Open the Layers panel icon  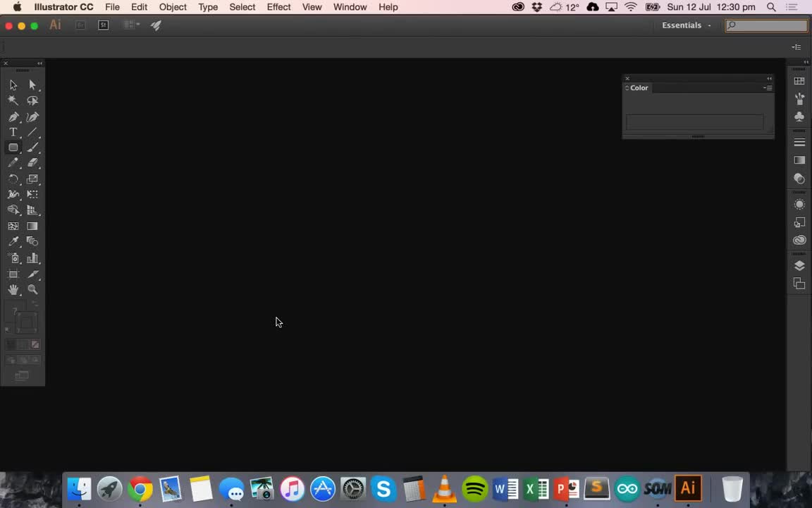799,265
